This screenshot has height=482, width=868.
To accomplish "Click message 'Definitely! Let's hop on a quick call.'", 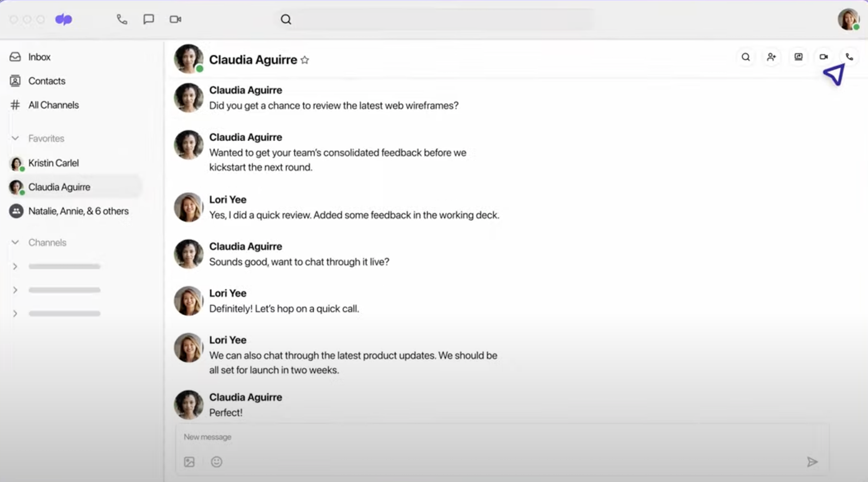I will 284,309.
